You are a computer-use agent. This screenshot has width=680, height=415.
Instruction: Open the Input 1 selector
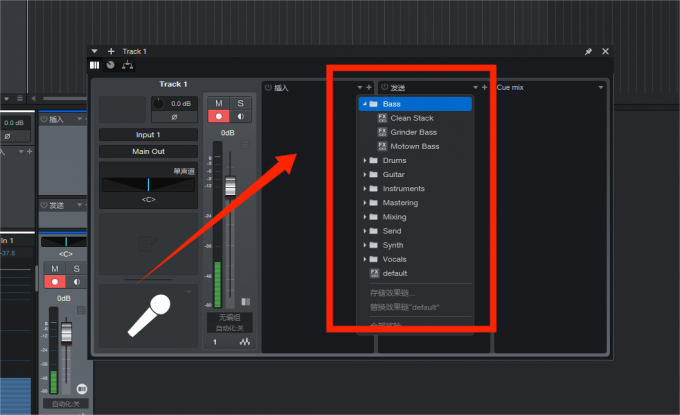[x=148, y=135]
